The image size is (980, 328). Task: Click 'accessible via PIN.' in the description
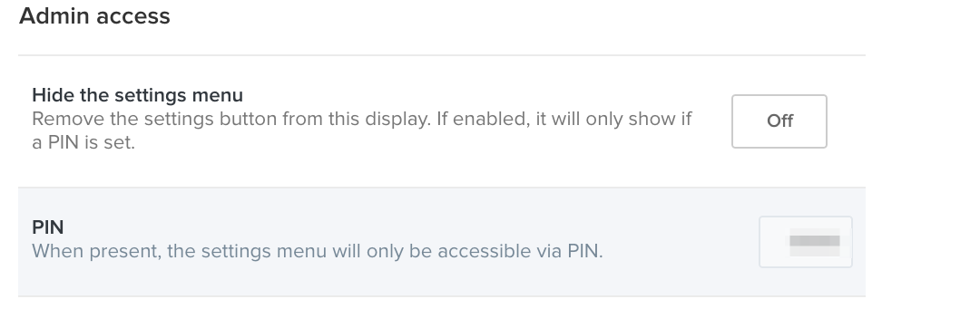click(x=520, y=251)
